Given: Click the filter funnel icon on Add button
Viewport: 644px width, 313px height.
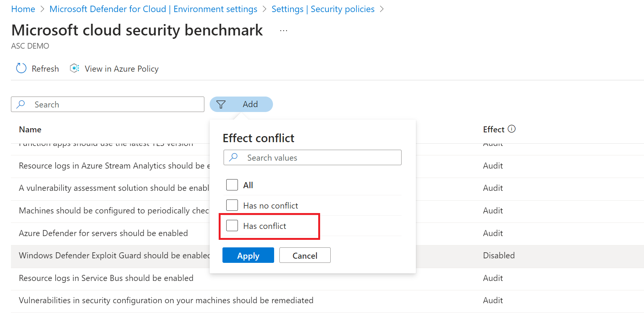Looking at the screenshot, I should (x=221, y=104).
